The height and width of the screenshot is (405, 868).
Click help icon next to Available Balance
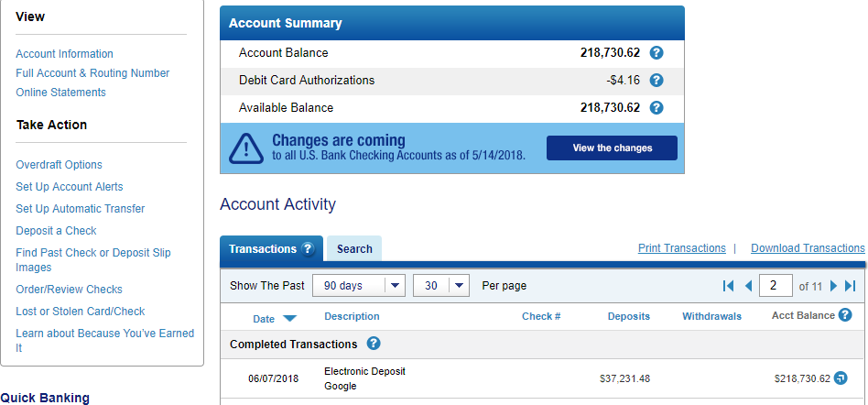pyautogui.click(x=656, y=107)
